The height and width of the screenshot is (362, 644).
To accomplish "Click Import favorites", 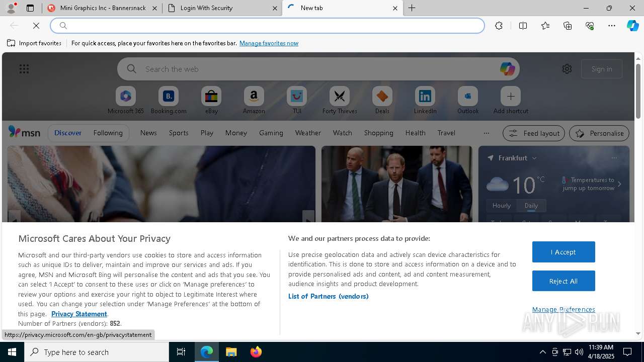I will click(34, 43).
